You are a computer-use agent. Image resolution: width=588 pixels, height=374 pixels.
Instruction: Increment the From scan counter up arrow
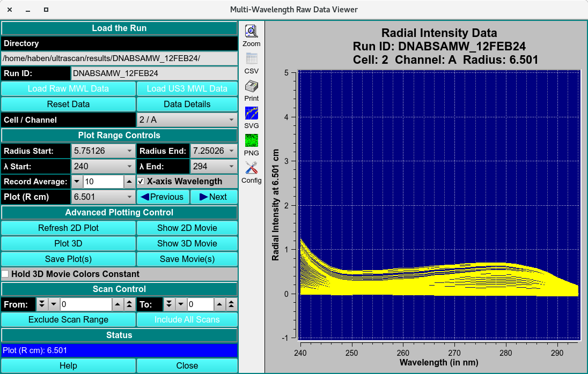[x=117, y=304]
